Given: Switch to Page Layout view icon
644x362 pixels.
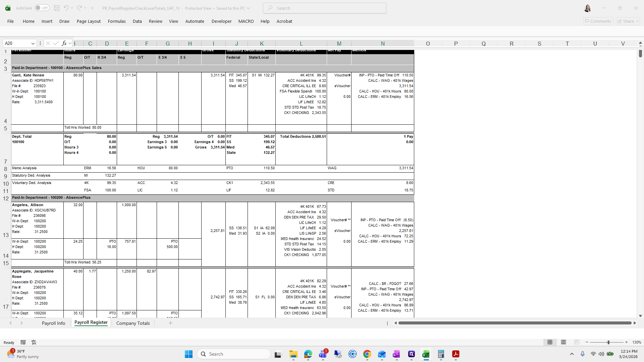Looking at the screenshot, I should coord(563,342).
